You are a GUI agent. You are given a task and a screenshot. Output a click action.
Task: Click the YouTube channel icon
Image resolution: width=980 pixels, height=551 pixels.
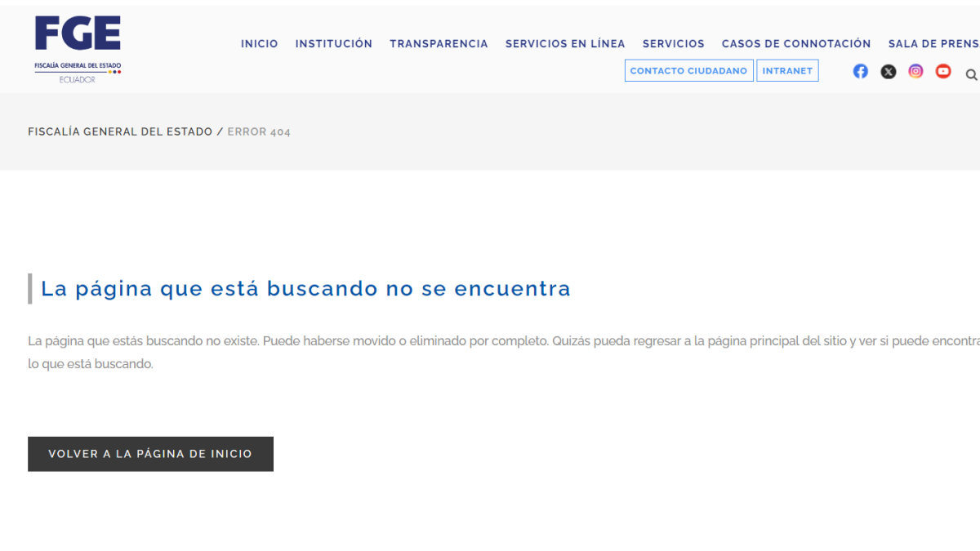942,71
